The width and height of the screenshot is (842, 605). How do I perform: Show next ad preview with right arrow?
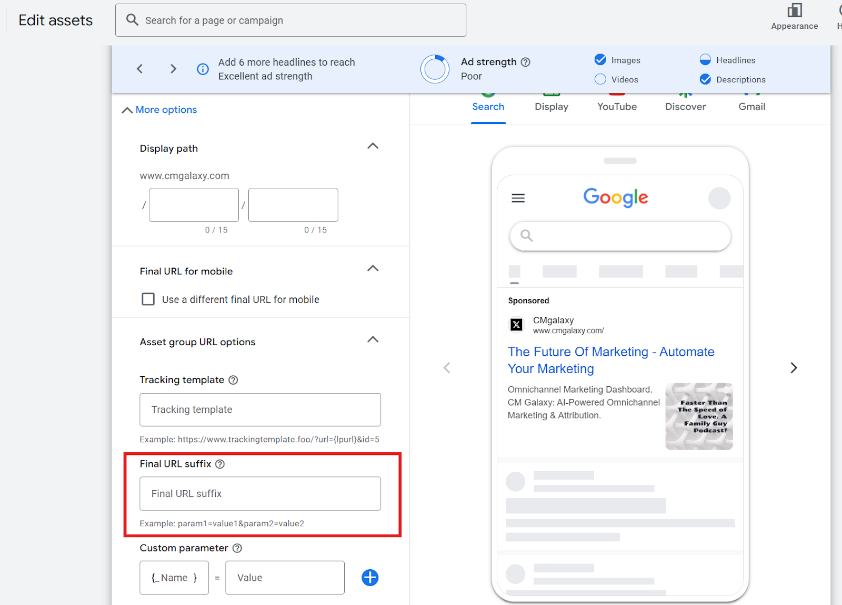click(794, 368)
